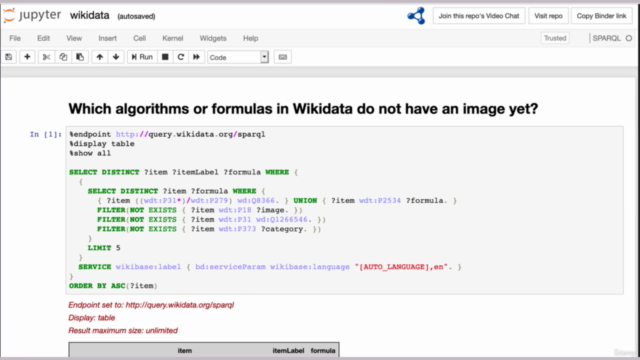Save notebook with the floppy disk icon
640x360 pixels.
coord(9,57)
